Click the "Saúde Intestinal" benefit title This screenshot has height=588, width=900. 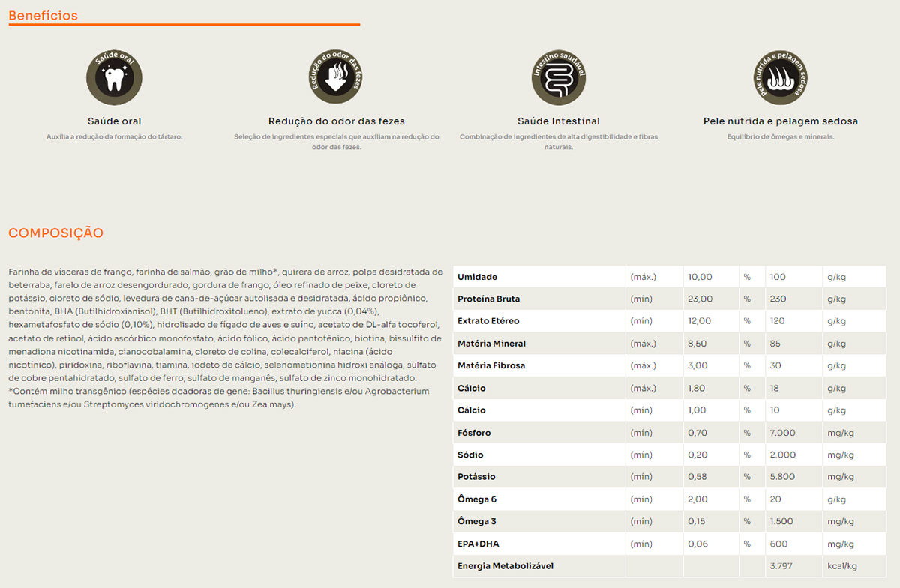(559, 121)
